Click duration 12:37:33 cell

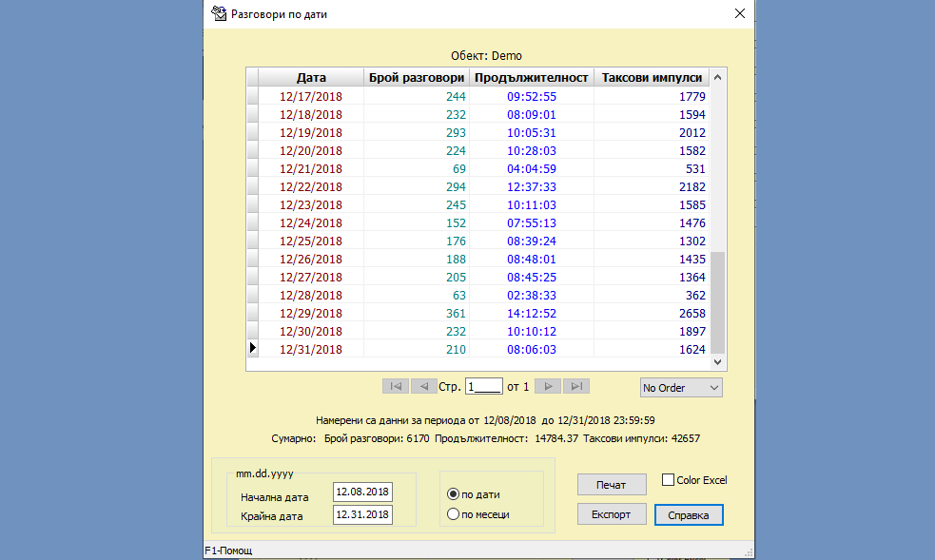click(532, 186)
